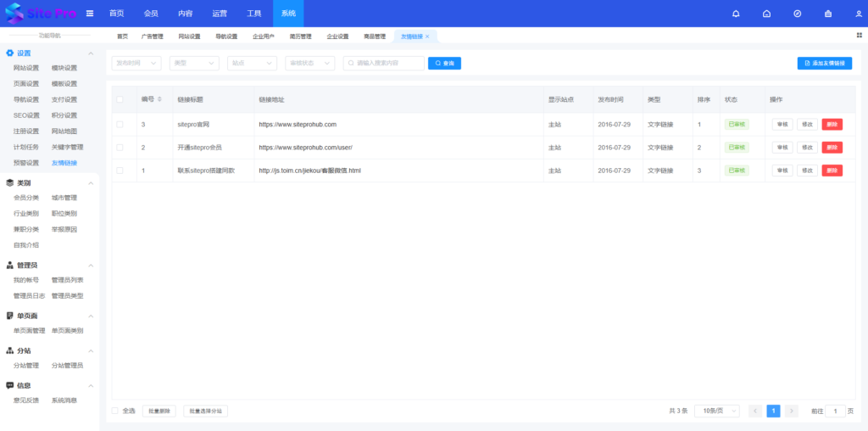
Task: Open the 运营 top menu
Action: (x=220, y=14)
